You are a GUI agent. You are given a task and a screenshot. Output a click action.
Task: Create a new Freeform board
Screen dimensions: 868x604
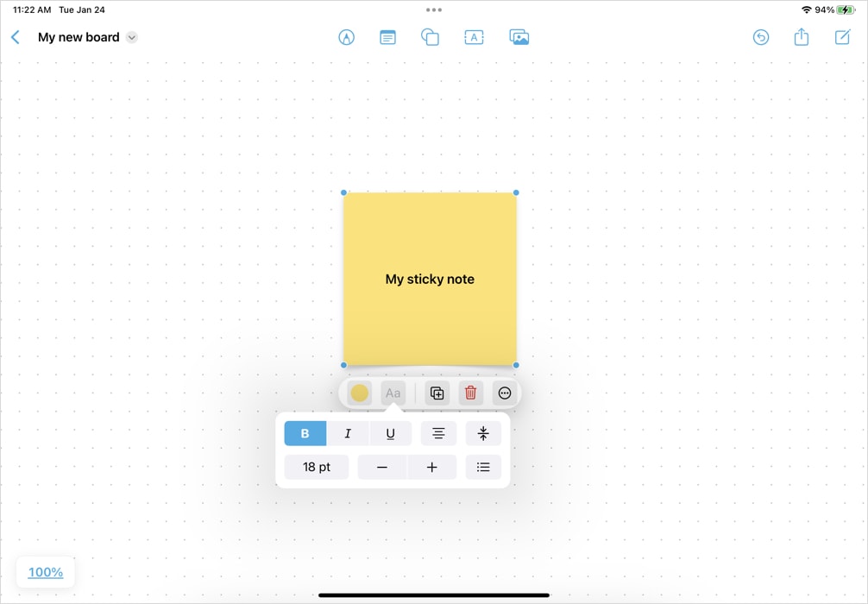842,37
